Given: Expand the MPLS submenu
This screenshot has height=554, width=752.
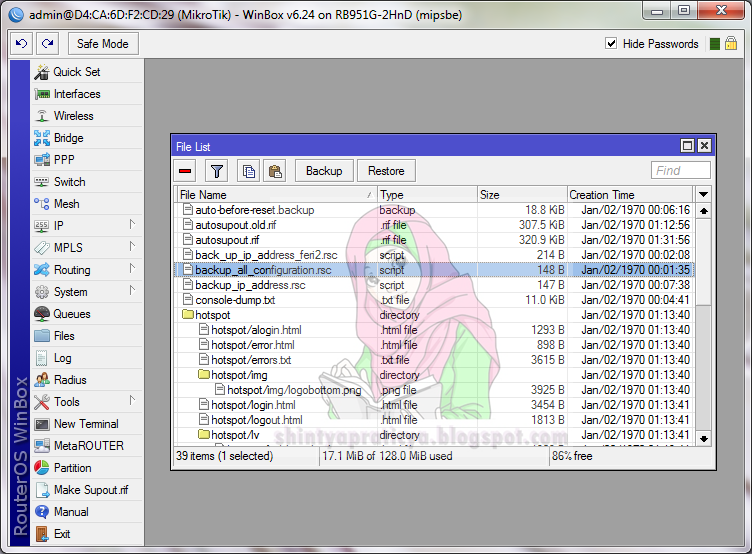Looking at the screenshot, I should (132, 247).
